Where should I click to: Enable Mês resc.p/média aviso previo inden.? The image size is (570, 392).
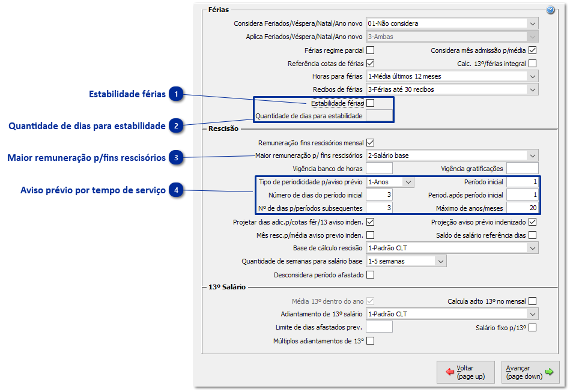(x=371, y=235)
